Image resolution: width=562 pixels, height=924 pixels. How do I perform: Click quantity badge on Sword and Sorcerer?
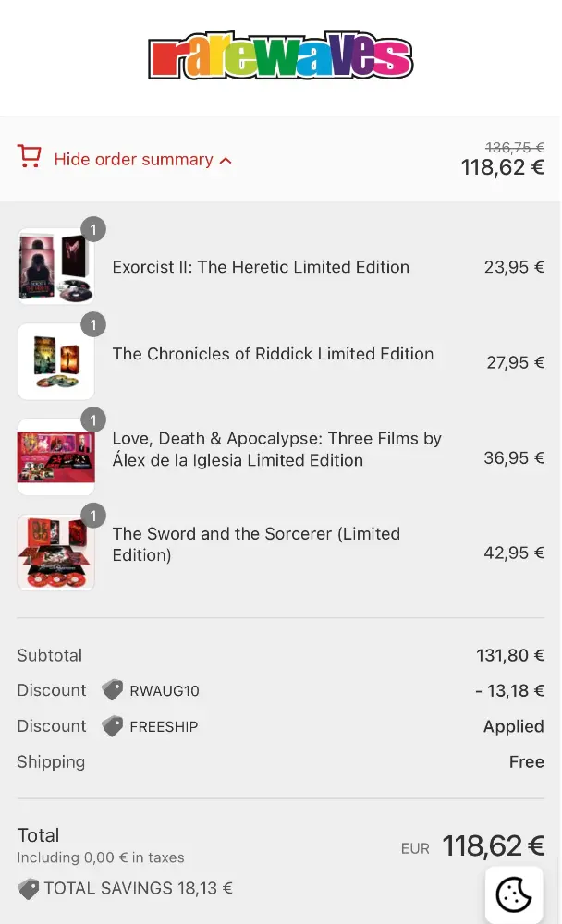93,515
